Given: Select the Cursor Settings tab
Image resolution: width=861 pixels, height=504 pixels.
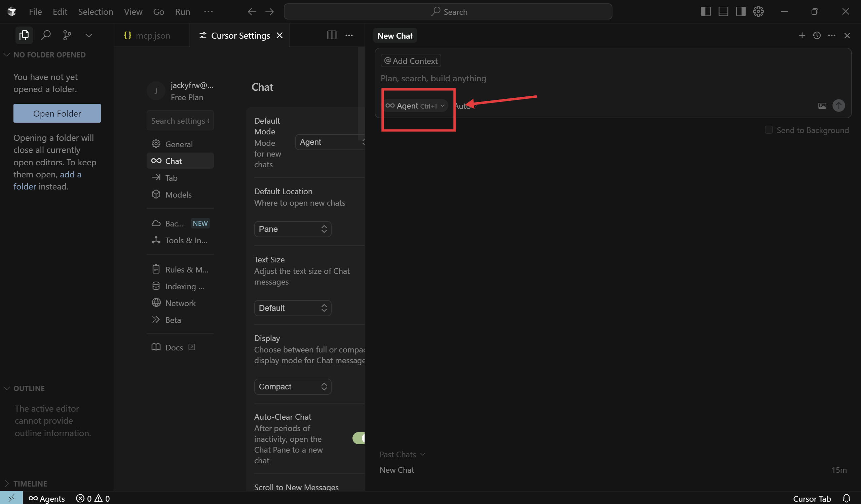Looking at the screenshot, I should coord(240,35).
